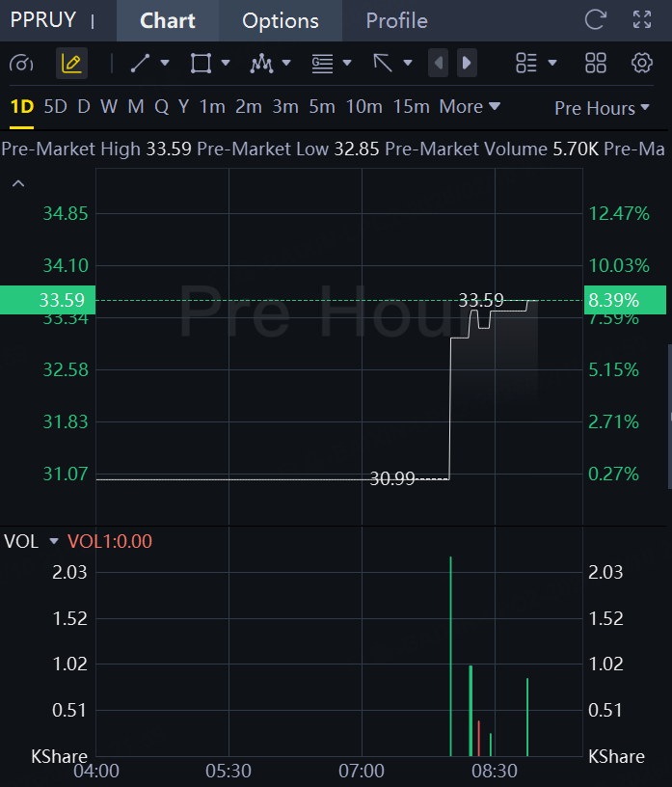Switch to the Options tab
This screenshot has width=672, height=787.
coord(280,20)
